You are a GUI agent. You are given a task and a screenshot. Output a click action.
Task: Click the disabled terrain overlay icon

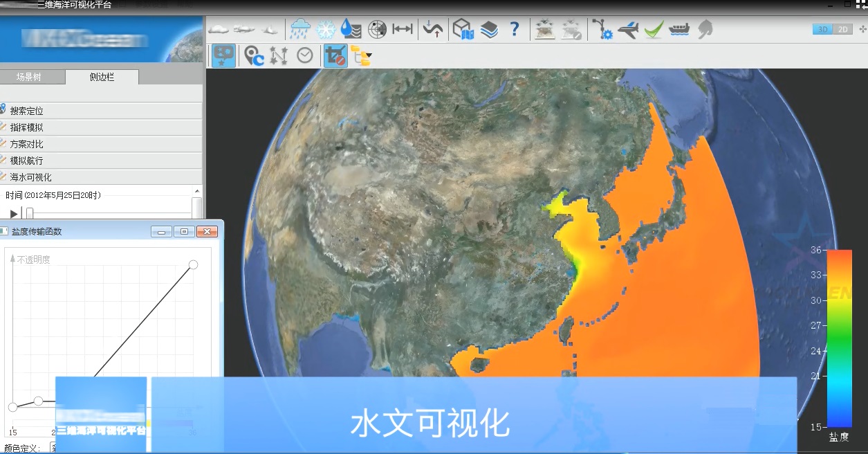coord(571,30)
